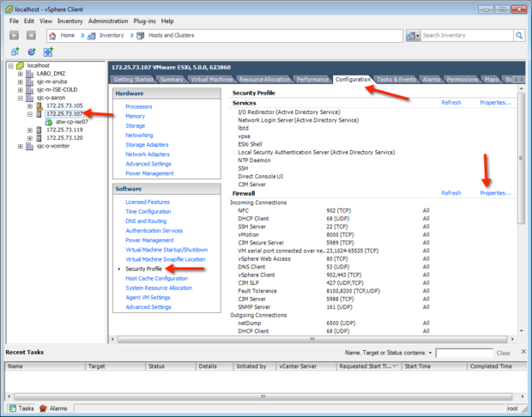Expand the sjc-o-vcenter tree node
The width and height of the screenshot is (532, 417).
coord(21,146)
